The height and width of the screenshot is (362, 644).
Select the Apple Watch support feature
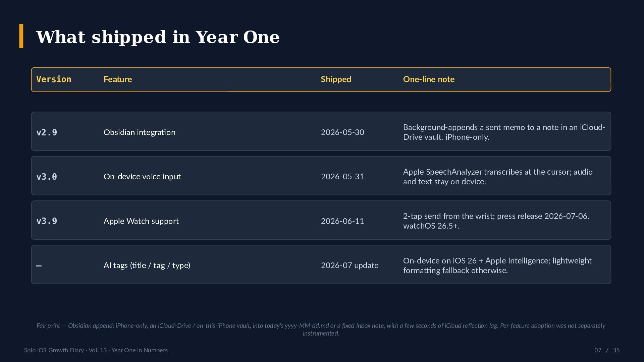[141, 221]
